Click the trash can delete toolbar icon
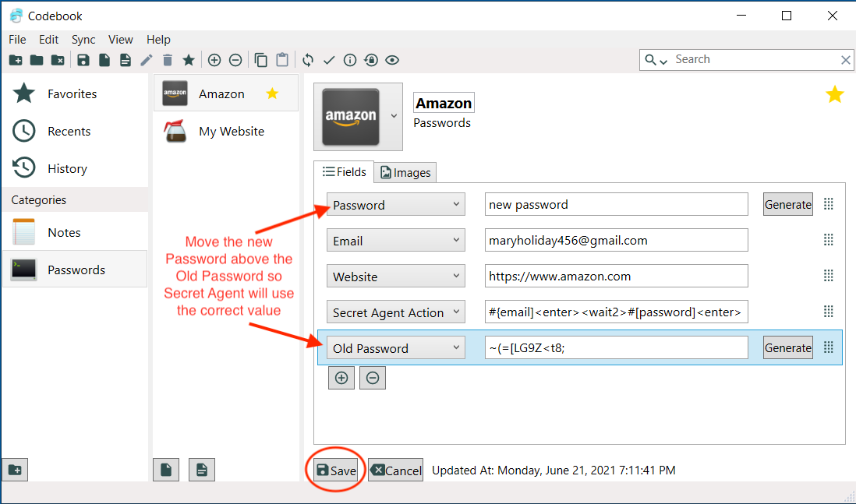 click(x=168, y=60)
